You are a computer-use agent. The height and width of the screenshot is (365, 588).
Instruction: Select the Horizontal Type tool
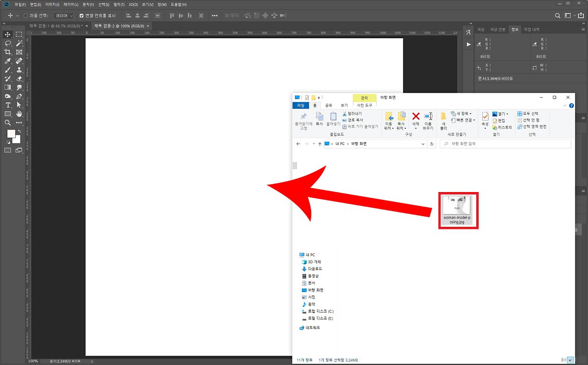pyautogui.click(x=8, y=105)
